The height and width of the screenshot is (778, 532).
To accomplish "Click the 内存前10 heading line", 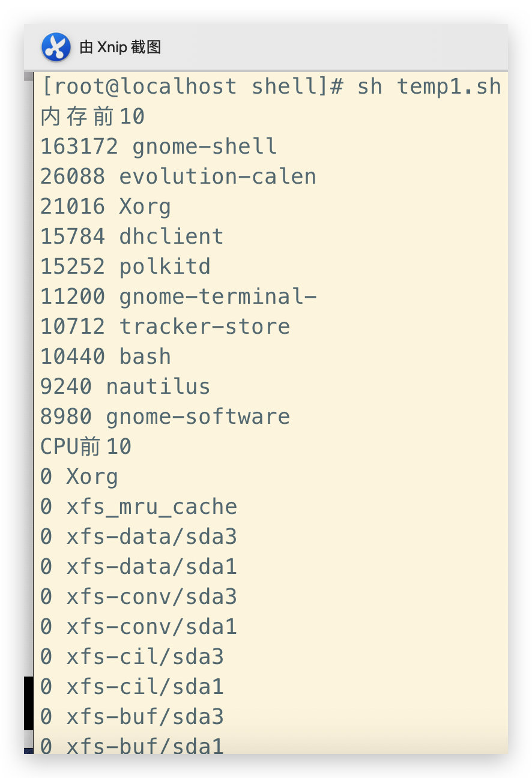I will [x=92, y=116].
